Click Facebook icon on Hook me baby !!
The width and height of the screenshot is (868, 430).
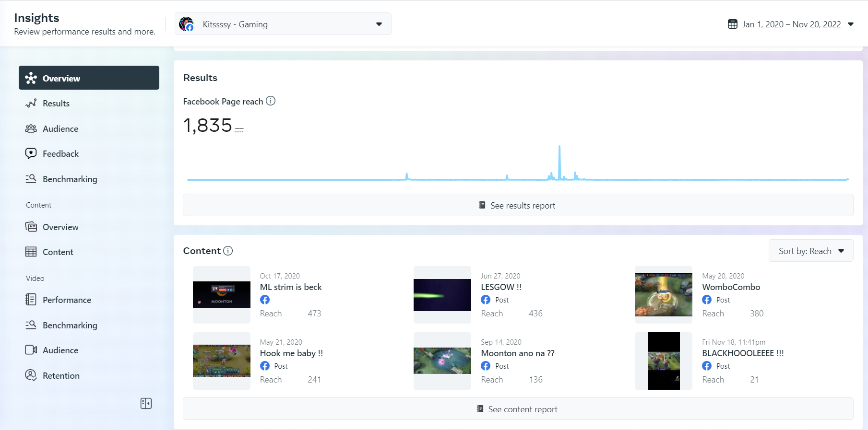click(x=265, y=366)
